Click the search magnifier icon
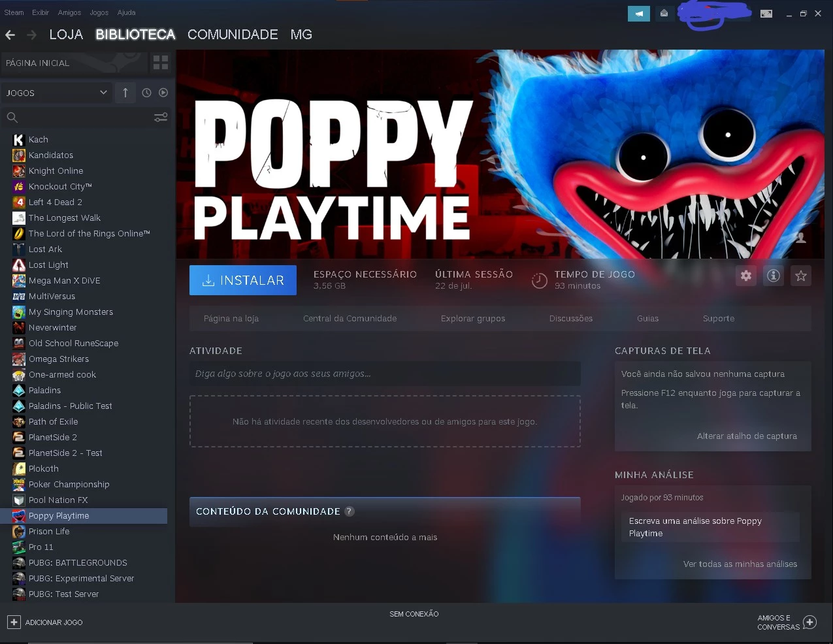 pyautogui.click(x=12, y=118)
